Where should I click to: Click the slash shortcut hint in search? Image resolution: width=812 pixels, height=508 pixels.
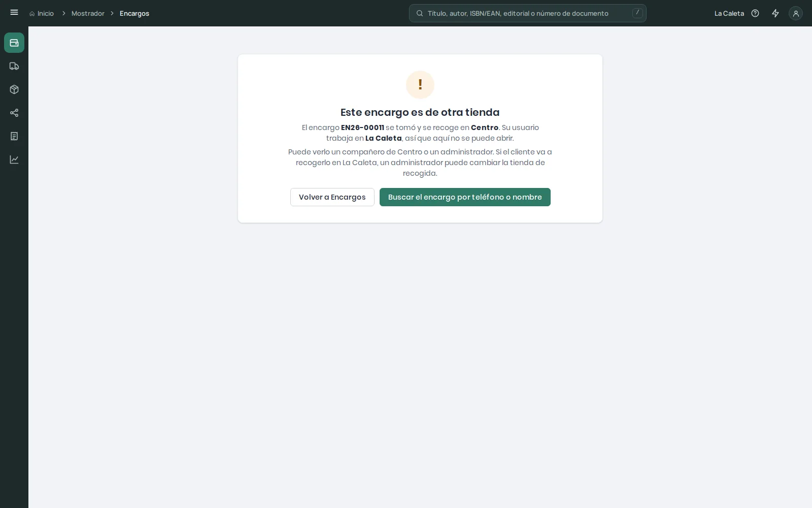click(637, 13)
